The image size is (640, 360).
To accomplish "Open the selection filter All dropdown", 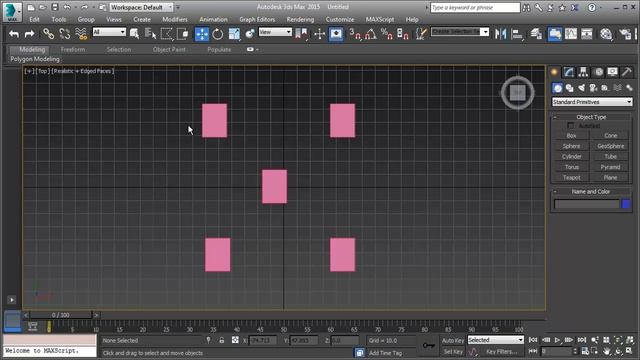I will (x=109, y=32).
